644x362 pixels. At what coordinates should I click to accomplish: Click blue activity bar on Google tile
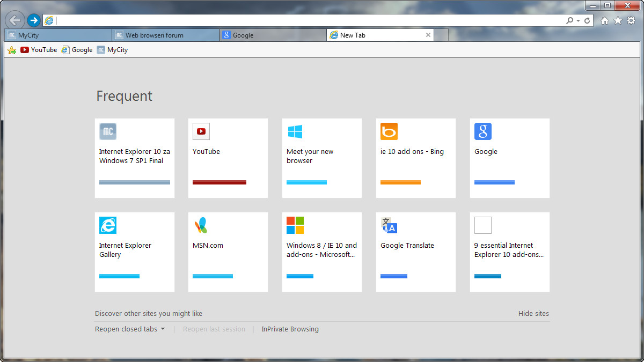click(x=494, y=182)
